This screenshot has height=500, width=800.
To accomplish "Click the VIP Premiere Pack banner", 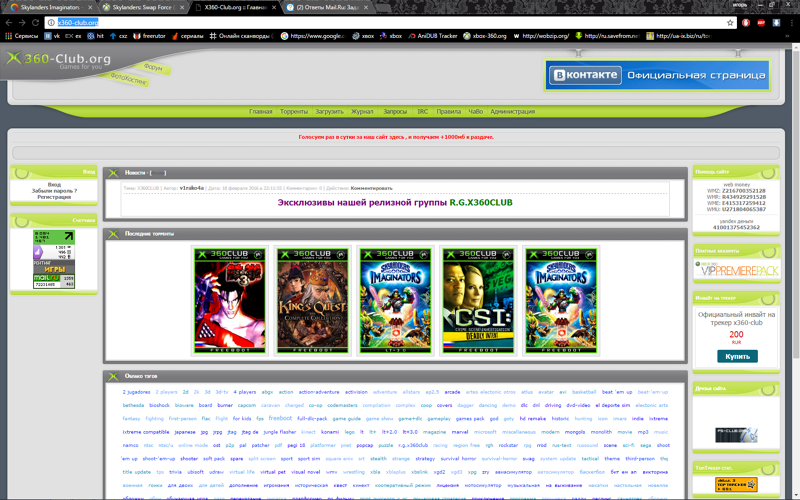I will (736, 270).
